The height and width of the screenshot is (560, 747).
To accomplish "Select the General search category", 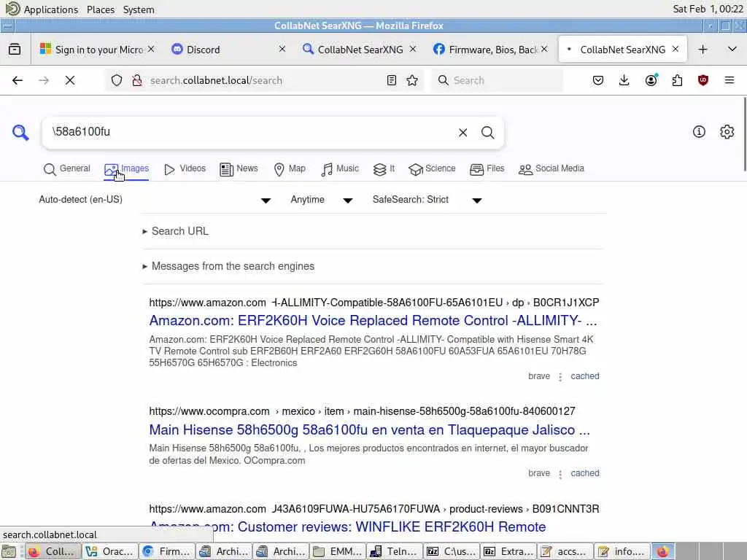I will click(66, 168).
